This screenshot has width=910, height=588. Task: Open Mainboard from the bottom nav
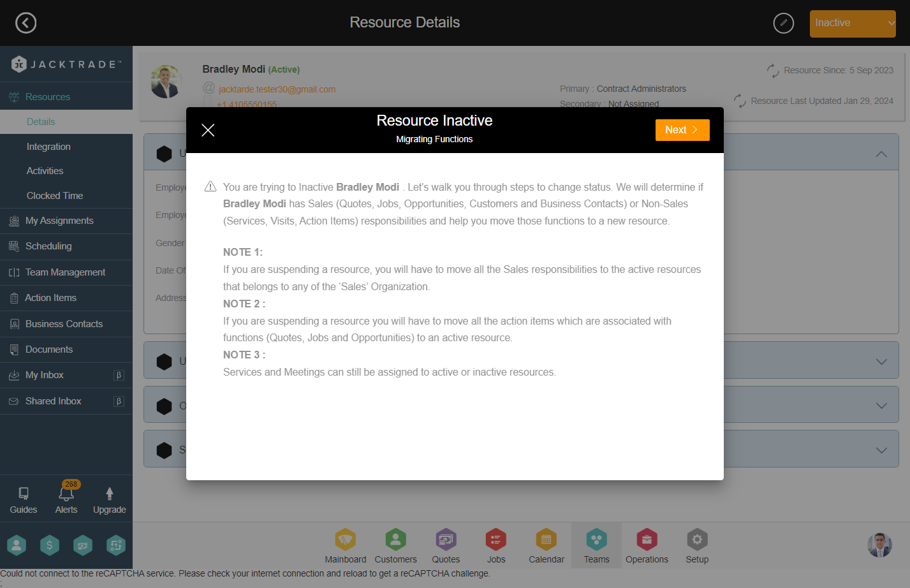(x=346, y=547)
